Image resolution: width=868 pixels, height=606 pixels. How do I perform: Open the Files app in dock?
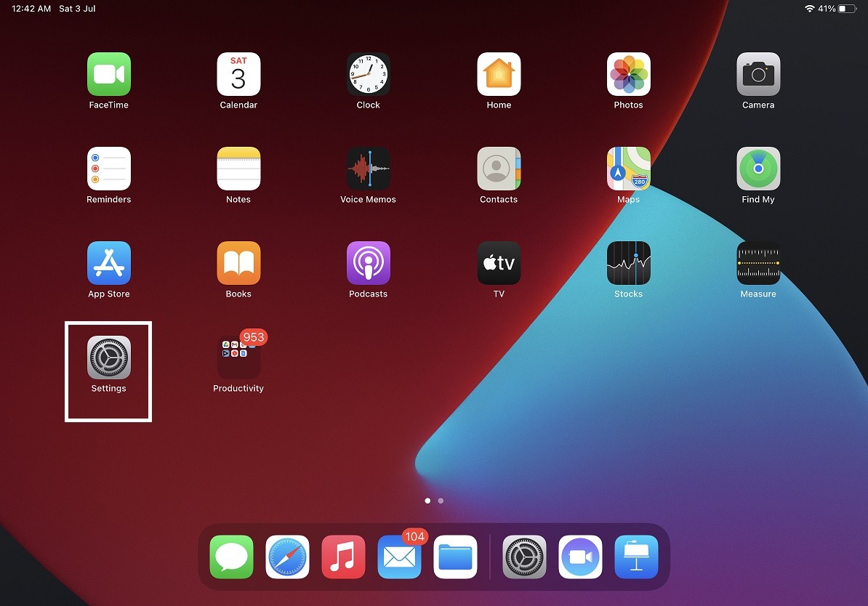tap(455, 557)
